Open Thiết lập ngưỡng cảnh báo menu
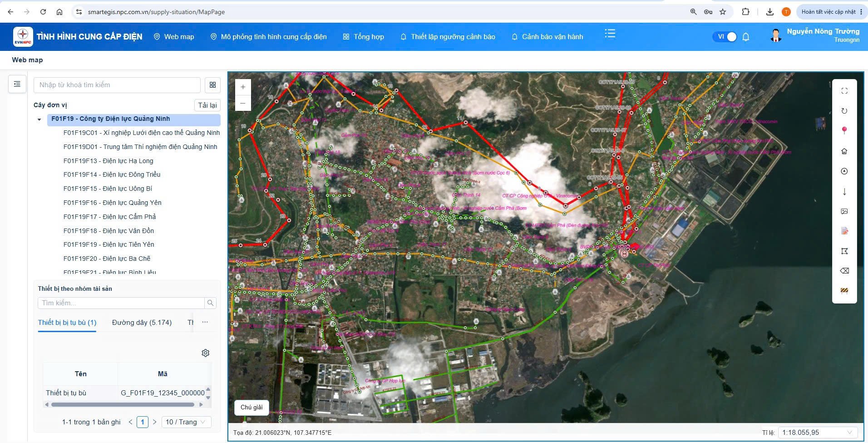 (448, 37)
